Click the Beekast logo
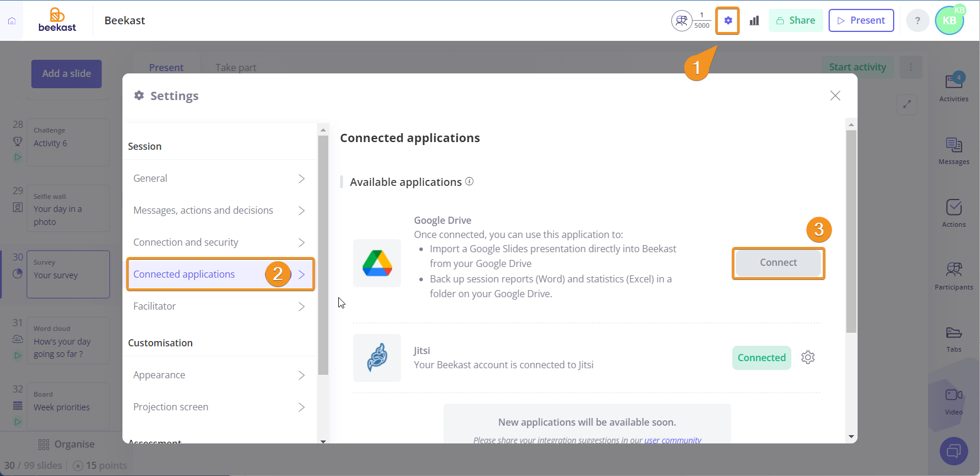This screenshot has width=980, height=476. coord(57,20)
